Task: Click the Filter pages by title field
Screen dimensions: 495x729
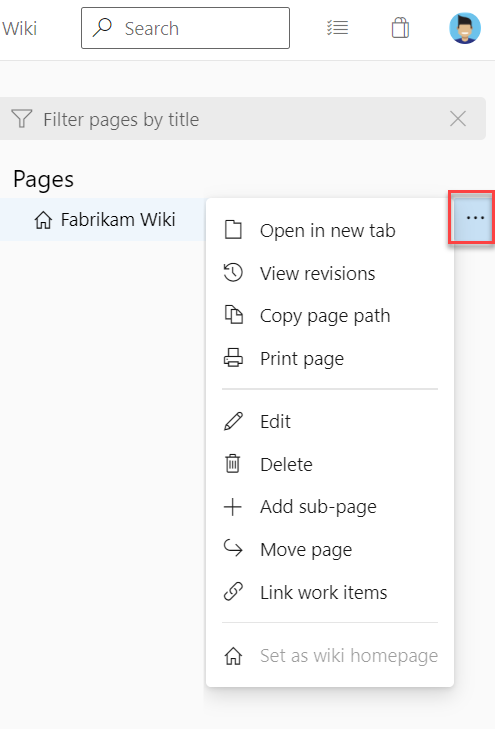Action: click(243, 119)
